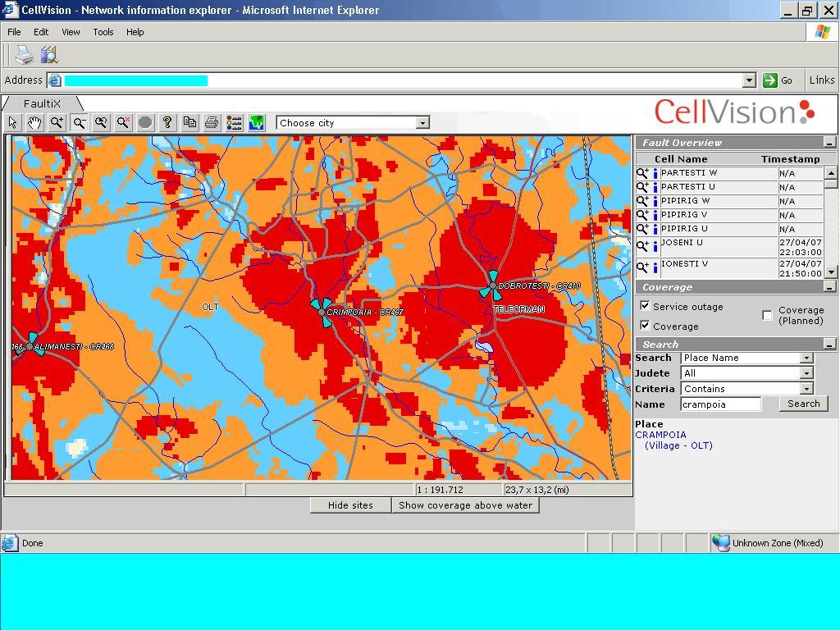This screenshot has height=630, width=840.
Task: Click Show coverage above water button
Action: pyautogui.click(x=466, y=505)
